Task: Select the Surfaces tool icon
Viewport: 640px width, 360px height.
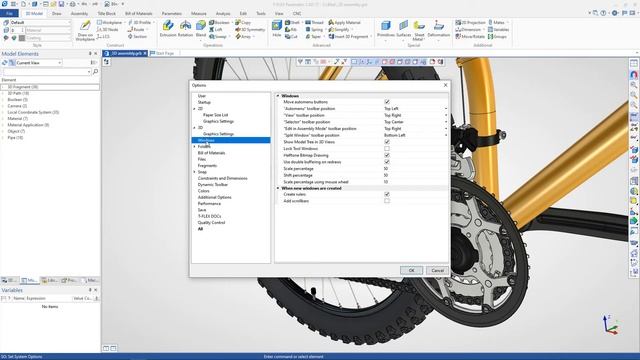Action: (x=404, y=26)
